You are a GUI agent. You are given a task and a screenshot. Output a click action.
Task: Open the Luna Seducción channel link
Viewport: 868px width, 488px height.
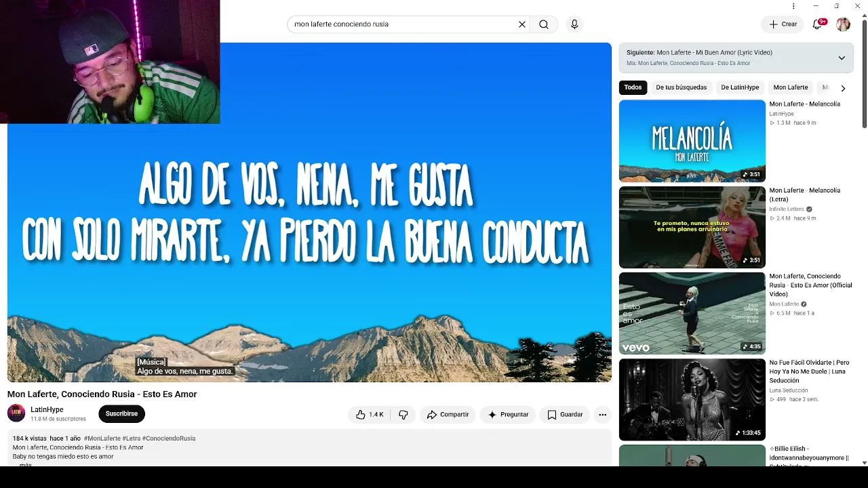click(789, 391)
